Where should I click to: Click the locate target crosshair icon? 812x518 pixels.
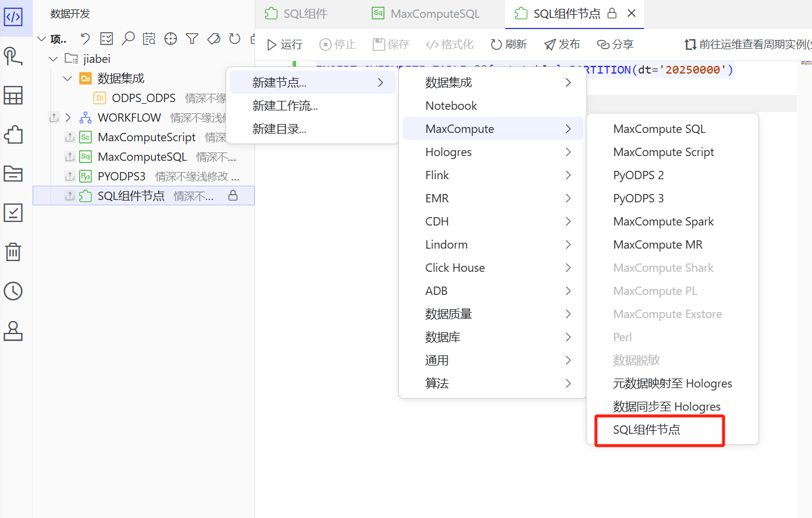tap(170, 39)
